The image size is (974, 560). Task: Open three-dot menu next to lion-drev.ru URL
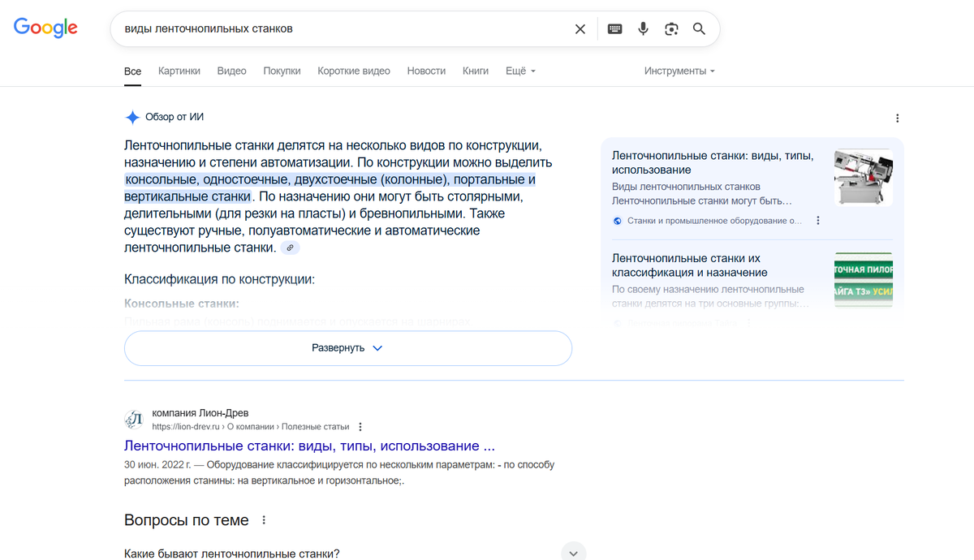pos(360,427)
